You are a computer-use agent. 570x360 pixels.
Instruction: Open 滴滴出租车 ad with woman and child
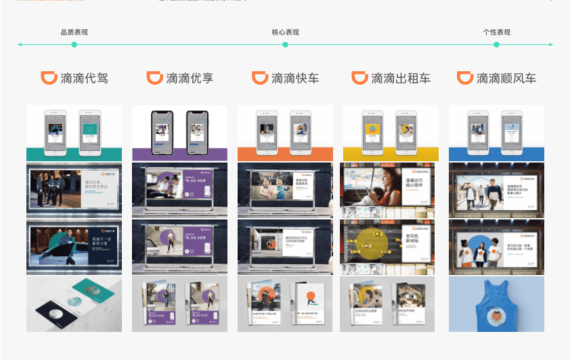click(x=387, y=190)
